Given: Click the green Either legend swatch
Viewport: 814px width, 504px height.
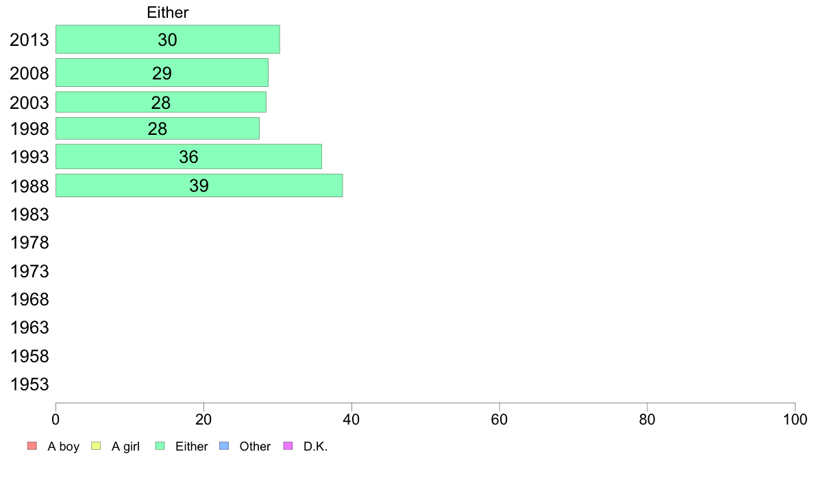Looking at the screenshot, I should click(160, 446).
